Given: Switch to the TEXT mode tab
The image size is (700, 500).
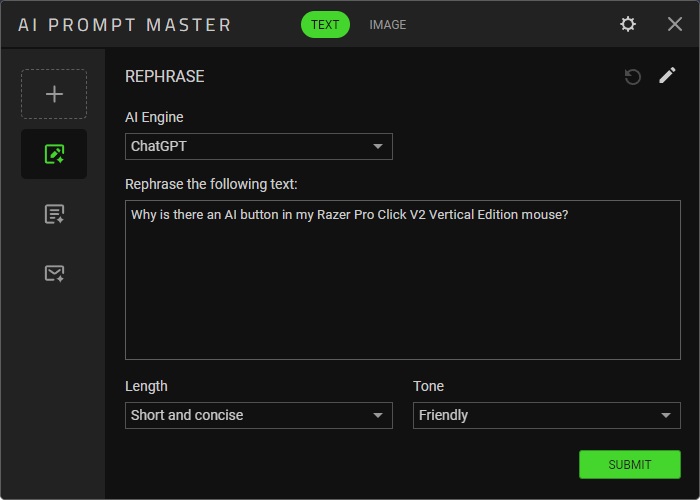Looking at the screenshot, I should tap(325, 24).
